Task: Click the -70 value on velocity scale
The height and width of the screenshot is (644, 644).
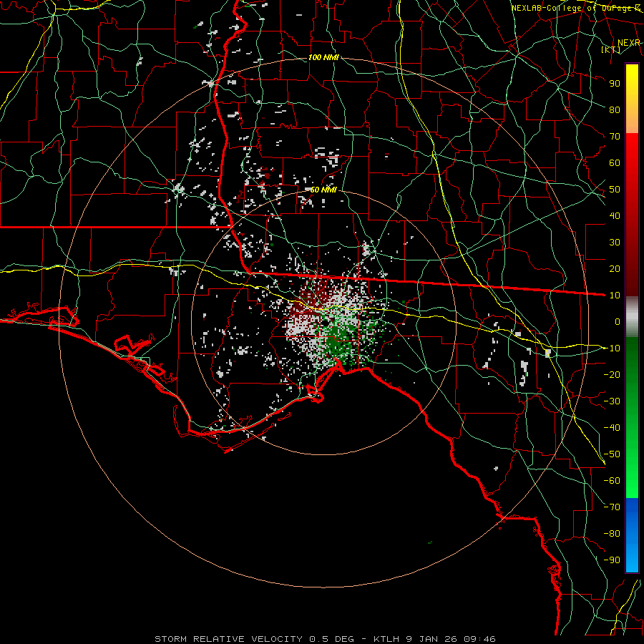Action: 612,507
